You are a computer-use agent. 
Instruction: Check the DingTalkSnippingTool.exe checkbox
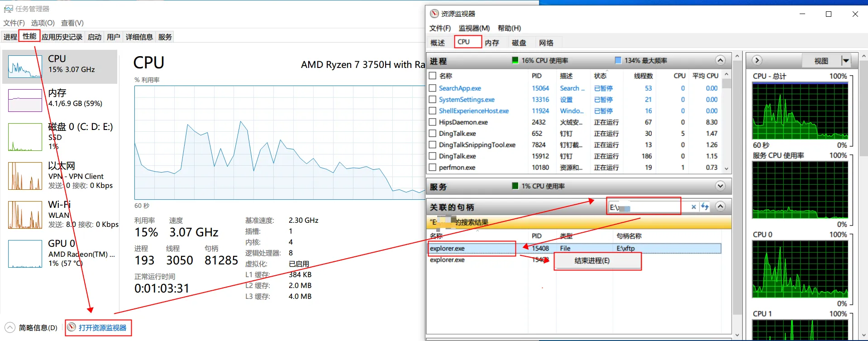tap(433, 145)
